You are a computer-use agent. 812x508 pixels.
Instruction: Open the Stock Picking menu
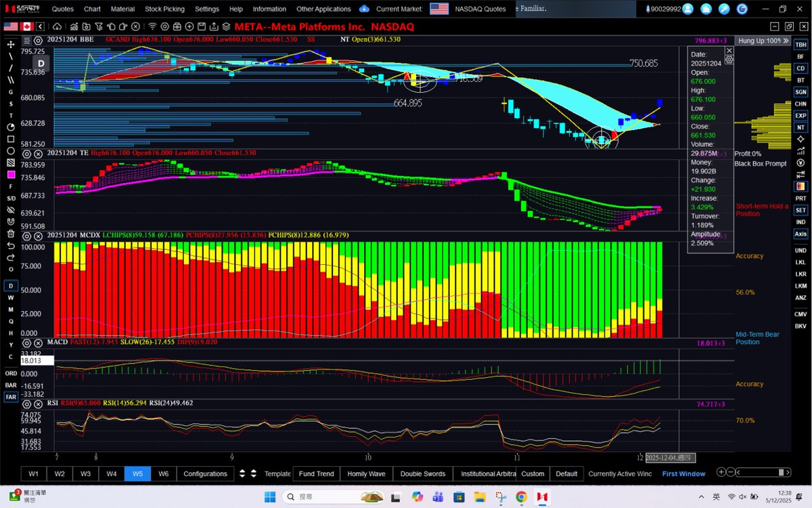[x=163, y=9]
